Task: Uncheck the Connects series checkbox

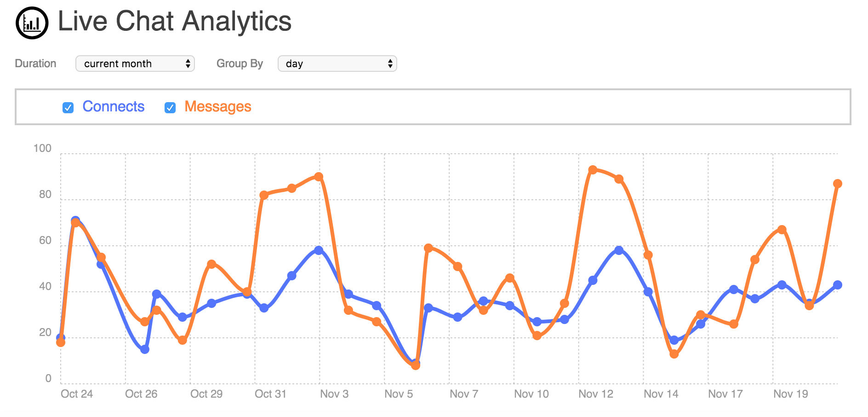Action: [68, 108]
